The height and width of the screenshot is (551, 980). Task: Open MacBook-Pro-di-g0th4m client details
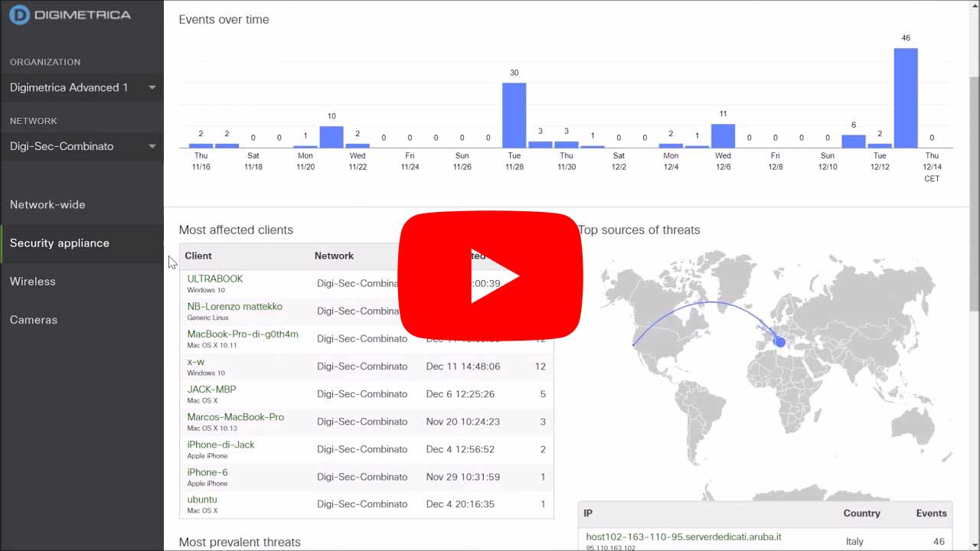click(243, 334)
